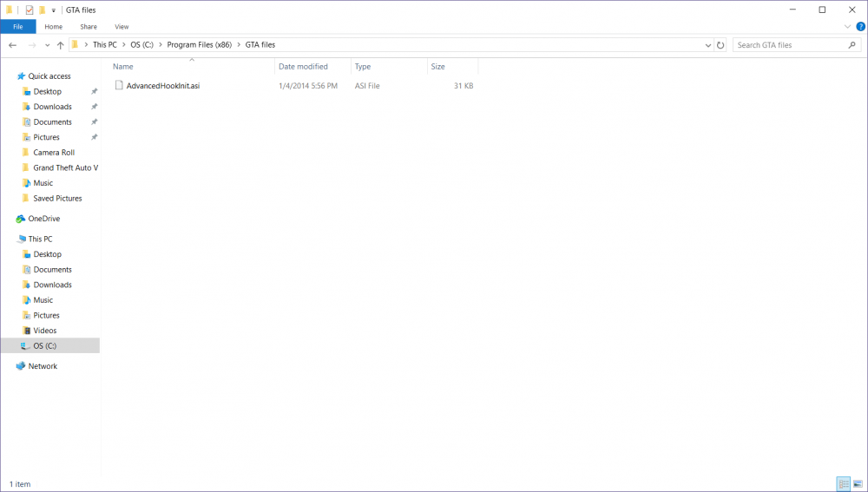Click Program Files (x86) breadcrumb
868x492 pixels.
pyautogui.click(x=200, y=45)
